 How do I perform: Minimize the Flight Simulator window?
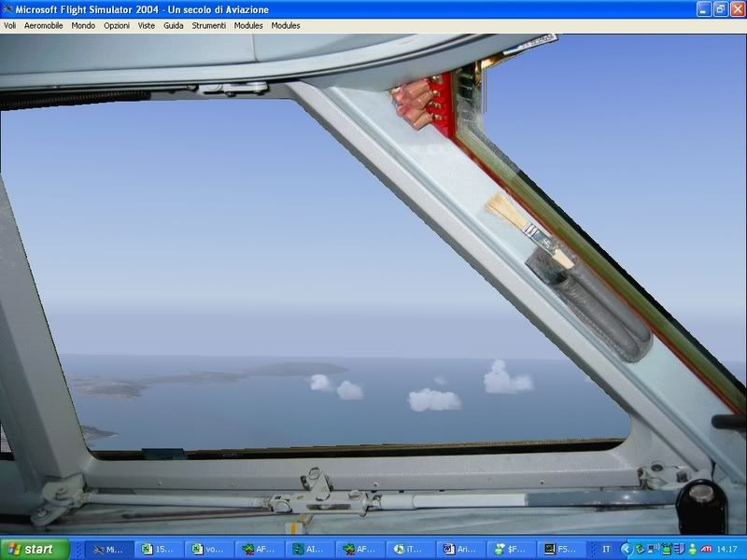pyautogui.click(x=704, y=9)
